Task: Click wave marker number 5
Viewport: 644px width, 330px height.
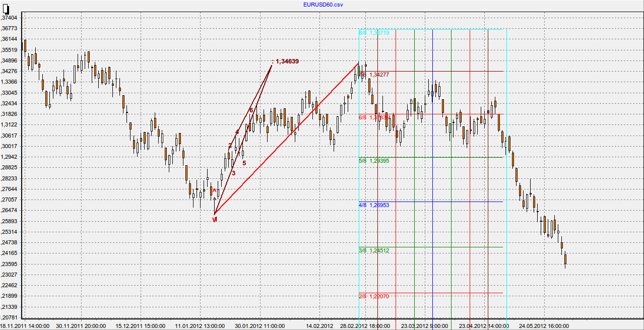Action: [x=244, y=163]
